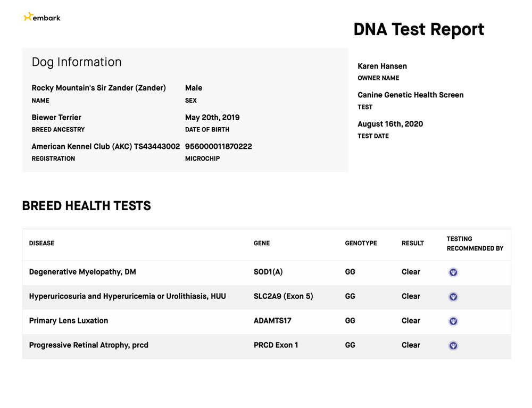Select the Biewer Terrier breed ancestry text
Image resolution: width=532 pixels, height=408 pixels.
(56, 117)
